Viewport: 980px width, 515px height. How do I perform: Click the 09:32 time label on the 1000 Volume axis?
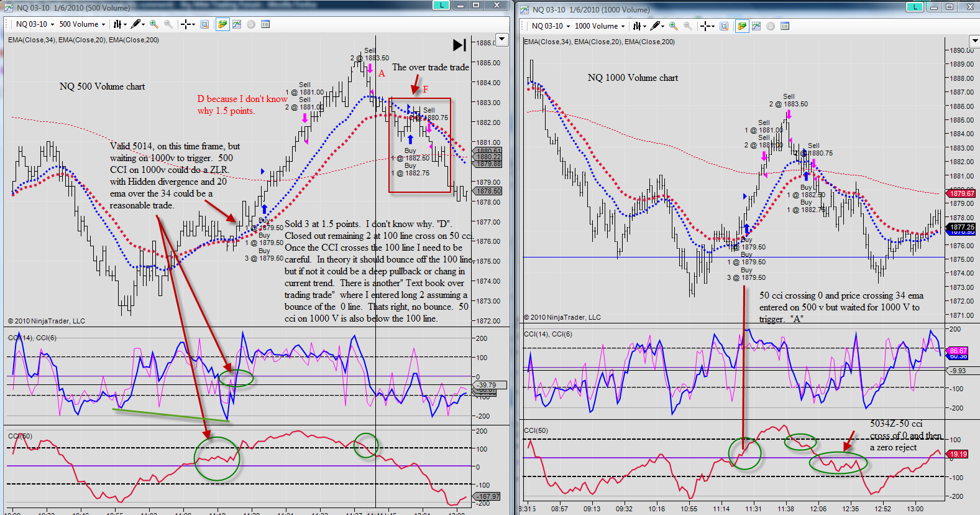point(625,509)
